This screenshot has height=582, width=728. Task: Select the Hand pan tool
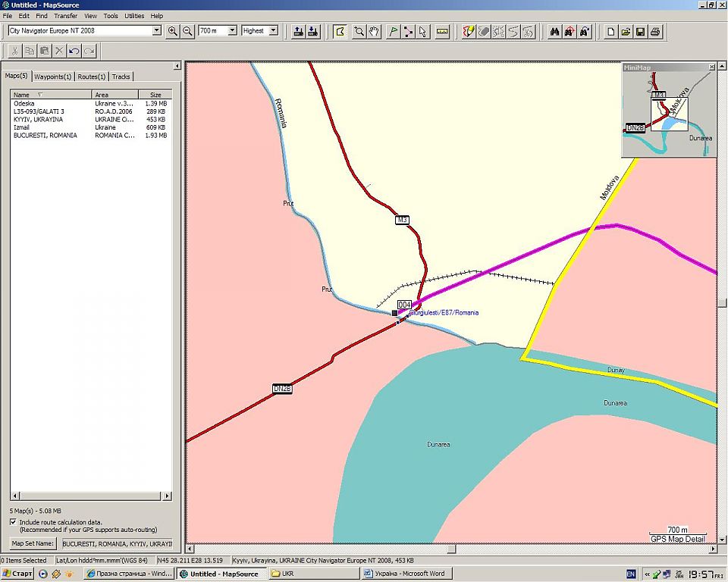(x=374, y=31)
